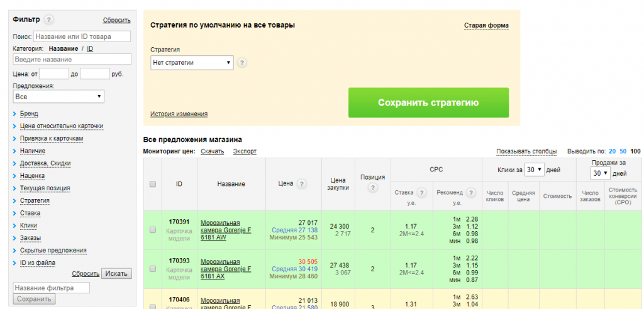Click Экспорт price monitoring link

pos(245,151)
